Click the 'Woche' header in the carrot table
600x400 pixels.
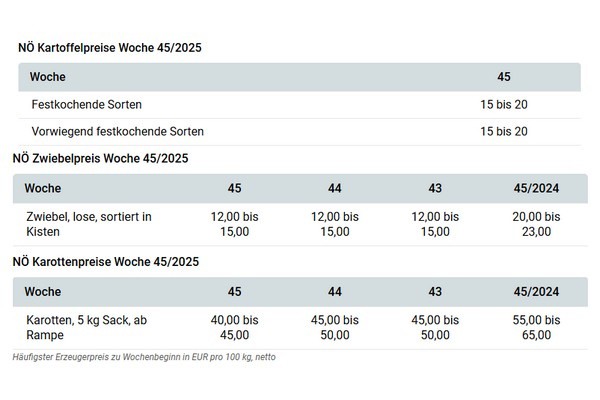(43, 292)
